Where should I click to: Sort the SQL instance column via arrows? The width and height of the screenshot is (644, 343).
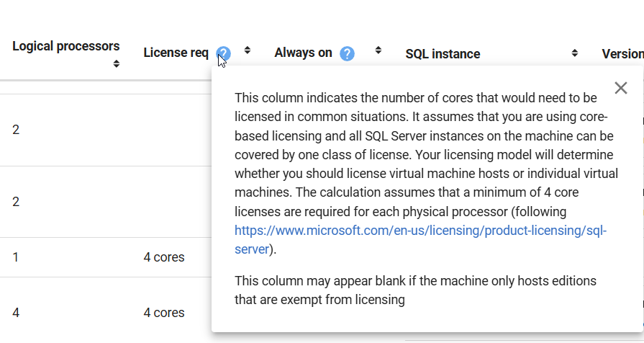click(x=575, y=53)
